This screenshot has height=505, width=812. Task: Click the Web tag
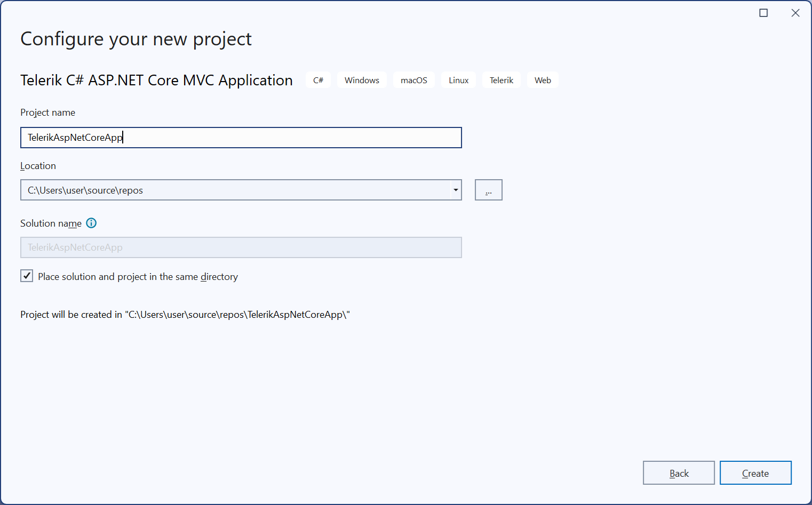click(543, 79)
